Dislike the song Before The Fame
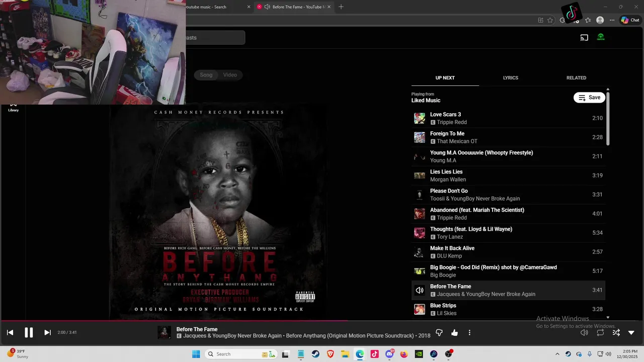The image size is (644, 362). click(439, 332)
